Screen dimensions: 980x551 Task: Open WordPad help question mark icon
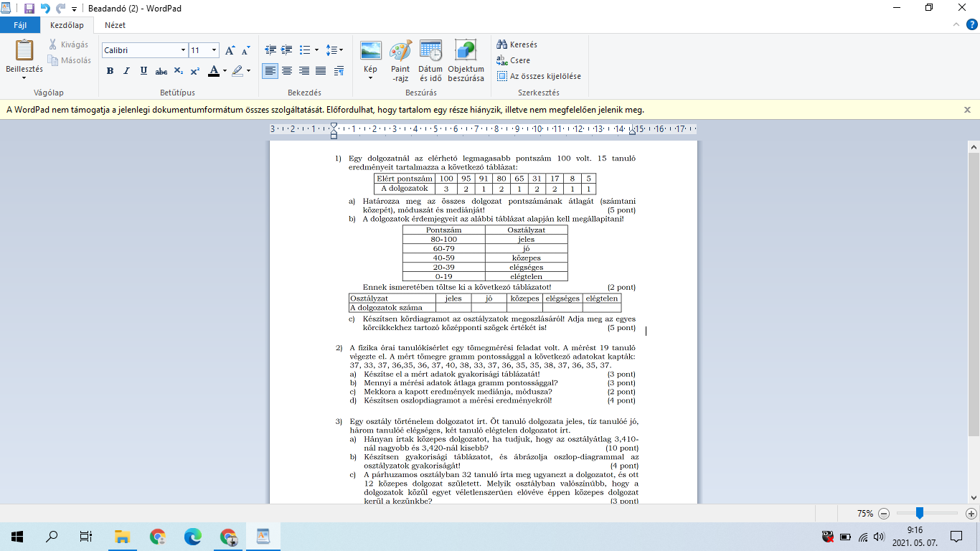tap(971, 24)
